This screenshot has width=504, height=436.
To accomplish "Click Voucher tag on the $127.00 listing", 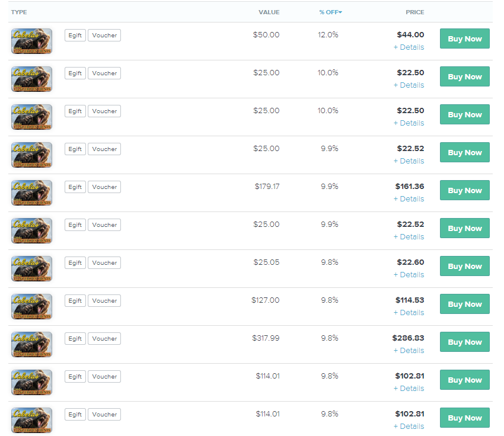I will click(x=104, y=300).
